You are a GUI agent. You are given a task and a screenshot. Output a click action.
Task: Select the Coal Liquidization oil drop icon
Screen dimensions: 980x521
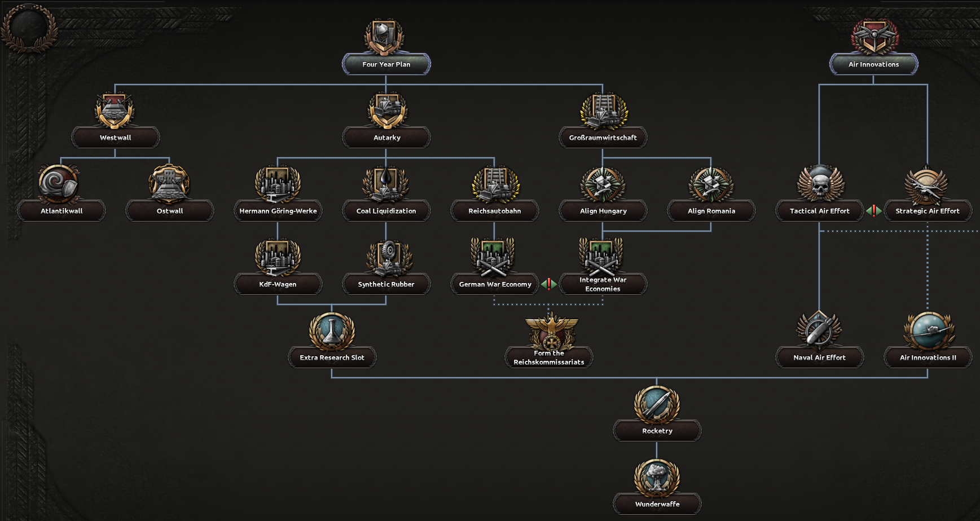[x=386, y=184]
